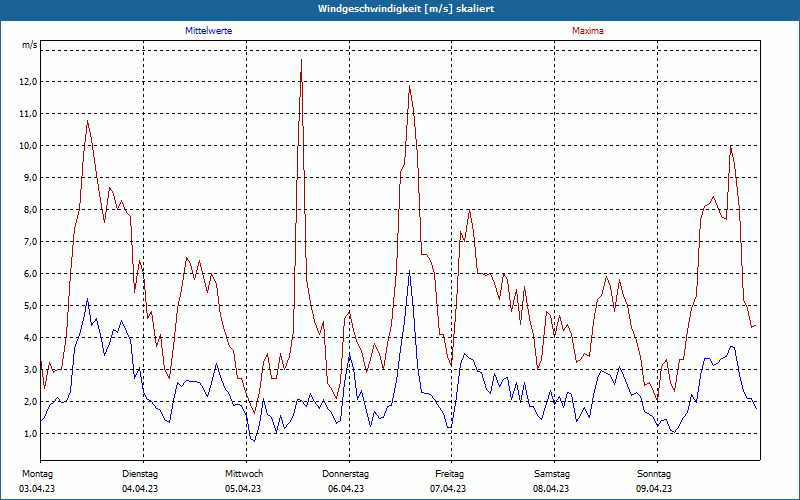Click the 6,0 y-axis value

pos(30,274)
